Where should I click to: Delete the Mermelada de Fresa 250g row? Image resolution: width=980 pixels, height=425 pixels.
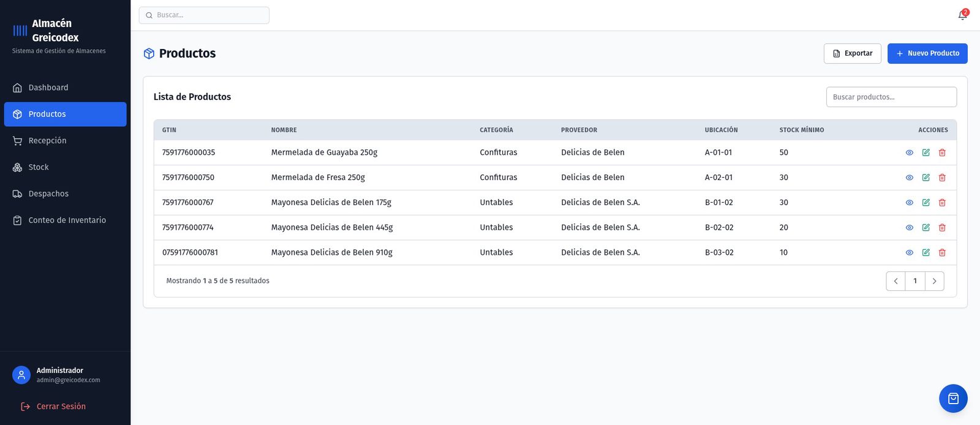[x=942, y=178]
